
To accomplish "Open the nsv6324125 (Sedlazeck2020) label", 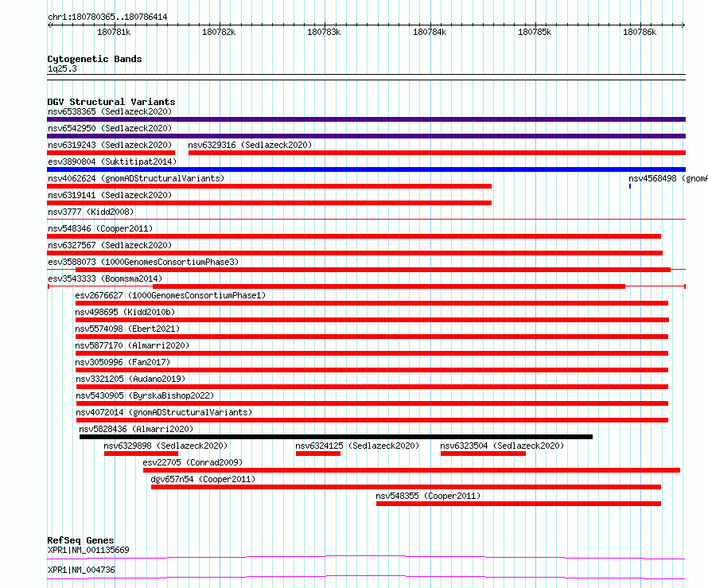I will click(357, 446).
